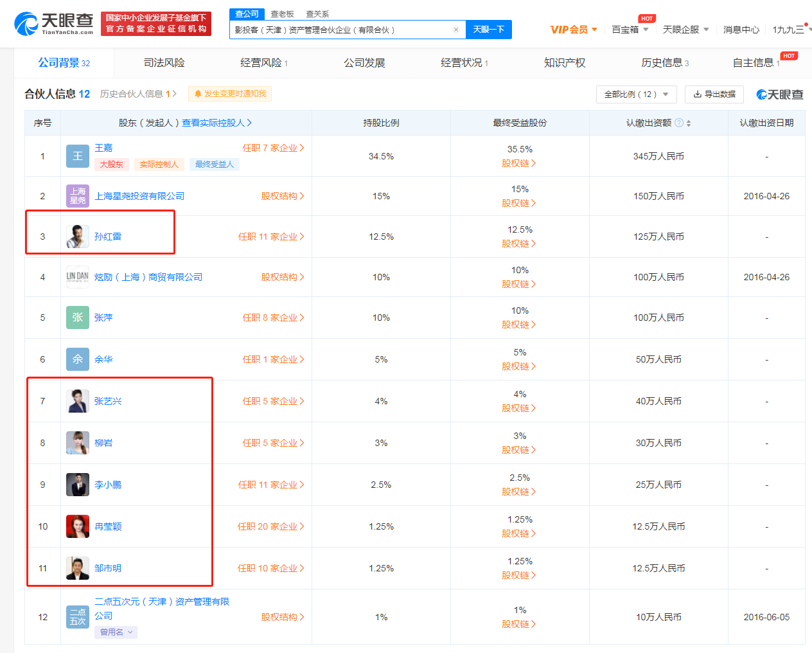The image size is (812, 653).
Task: Click the 上海星尧 company logo icon
Action: point(78,196)
